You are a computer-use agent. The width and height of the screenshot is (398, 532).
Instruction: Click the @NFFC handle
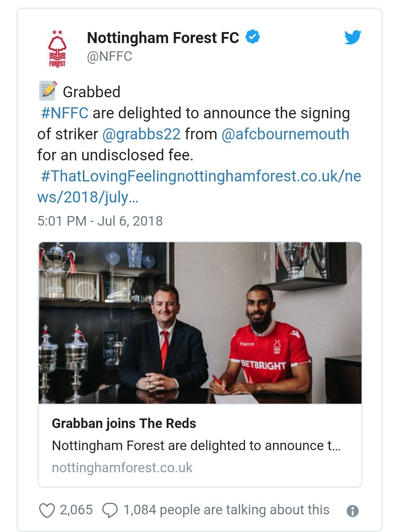[109, 56]
